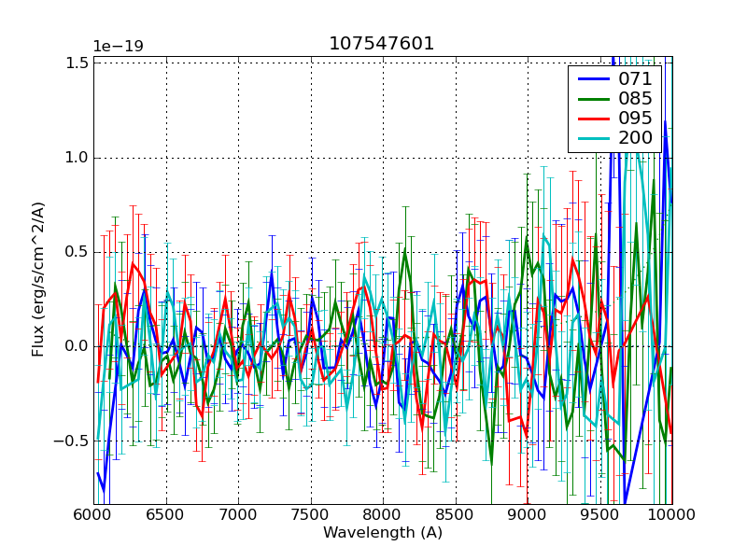Viewport: 747px width, 560px height.
Task: Click the red line swatch in legend
Action: tap(592, 119)
